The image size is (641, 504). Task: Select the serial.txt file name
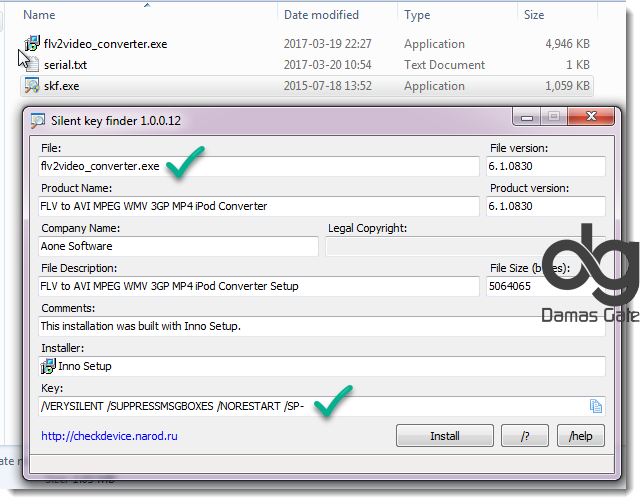coord(65,65)
